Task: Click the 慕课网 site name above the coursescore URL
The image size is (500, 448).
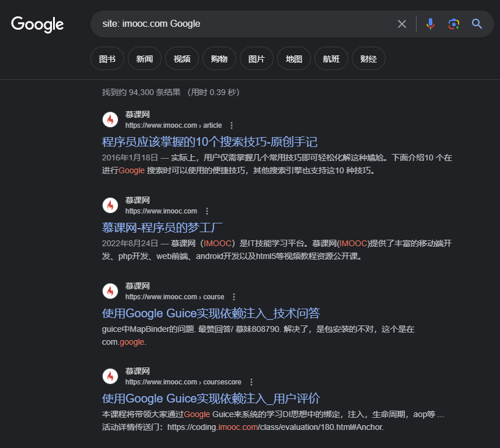Action: (138, 371)
